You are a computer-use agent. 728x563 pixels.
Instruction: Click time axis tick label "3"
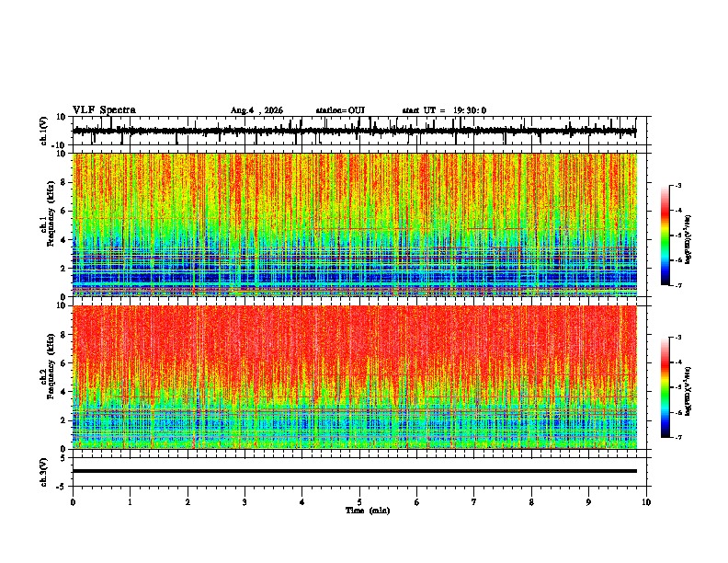[x=245, y=502]
